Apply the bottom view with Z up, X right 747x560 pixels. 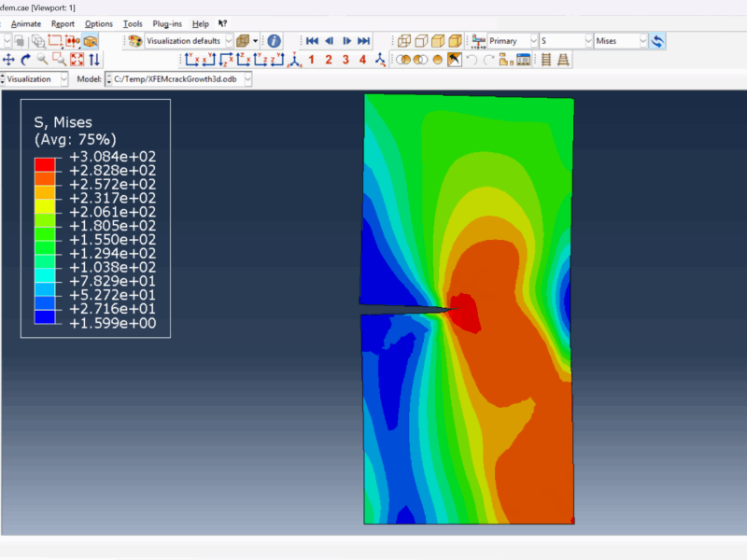[243, 60]
